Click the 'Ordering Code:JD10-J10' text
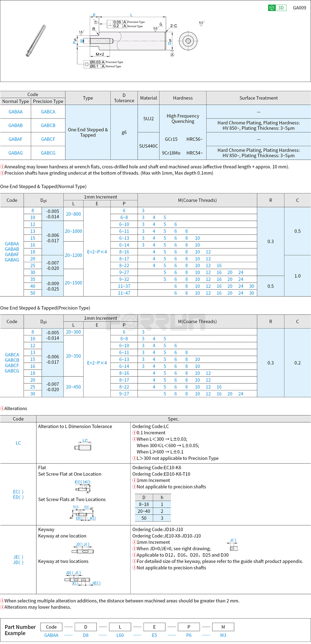 [157, 530]
